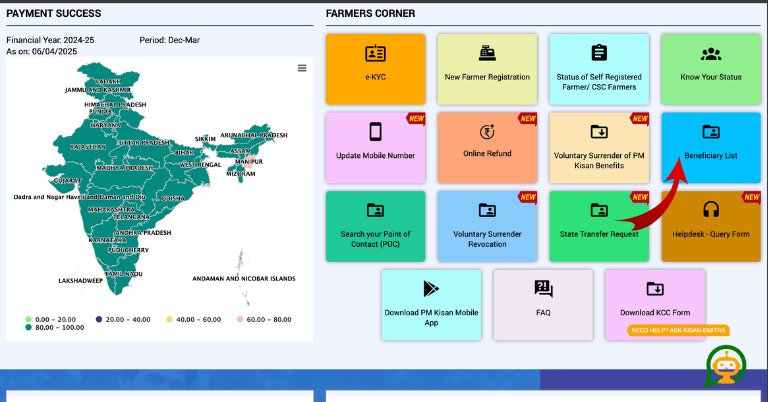The width and height of the screenshot is (768, 402).
Task: Click the Telangana map label
Action: [x=131, y=216]
